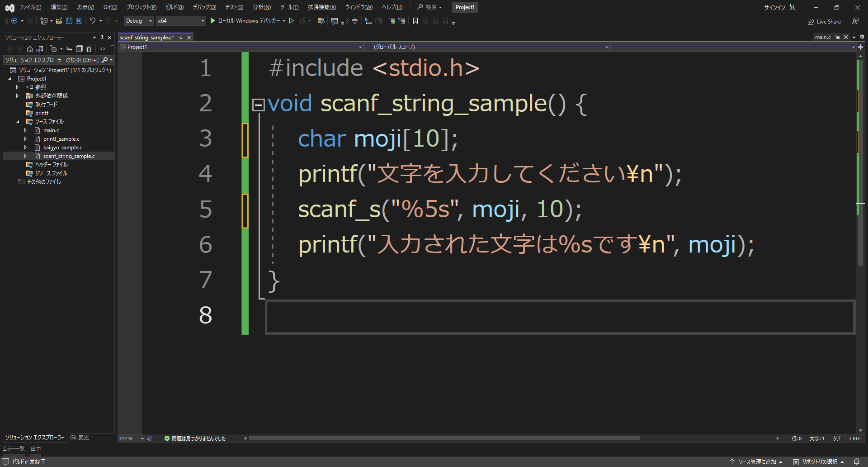Screen dimensions: 868x467
Task: Select printf_sample.c in Solution Explorer
Action: click(x=61, y=139)
